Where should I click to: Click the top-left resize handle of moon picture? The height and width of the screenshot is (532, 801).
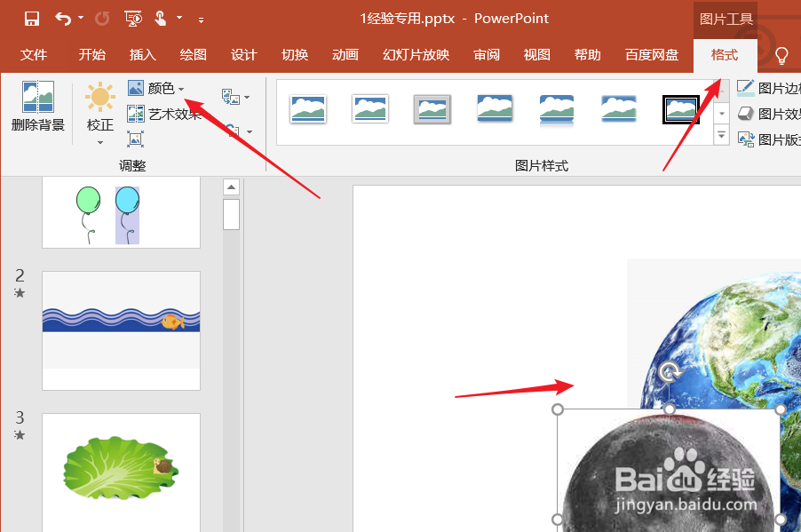click(x=558, y=409)
